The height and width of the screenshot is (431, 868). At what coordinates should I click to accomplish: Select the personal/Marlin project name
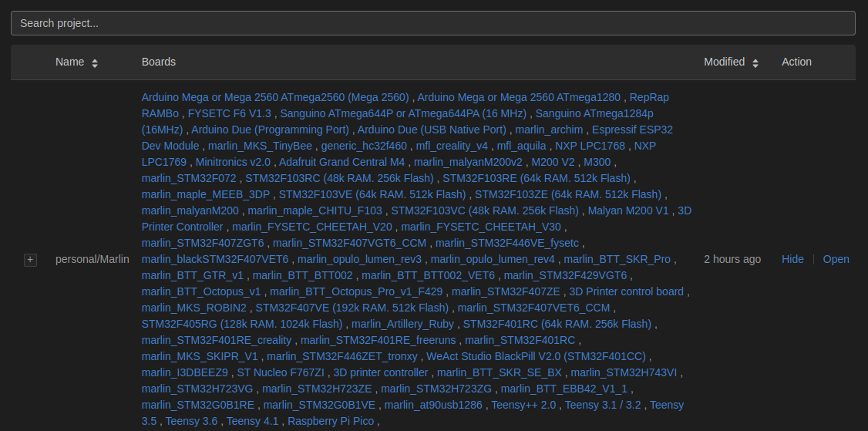click(x=93, y=259)
